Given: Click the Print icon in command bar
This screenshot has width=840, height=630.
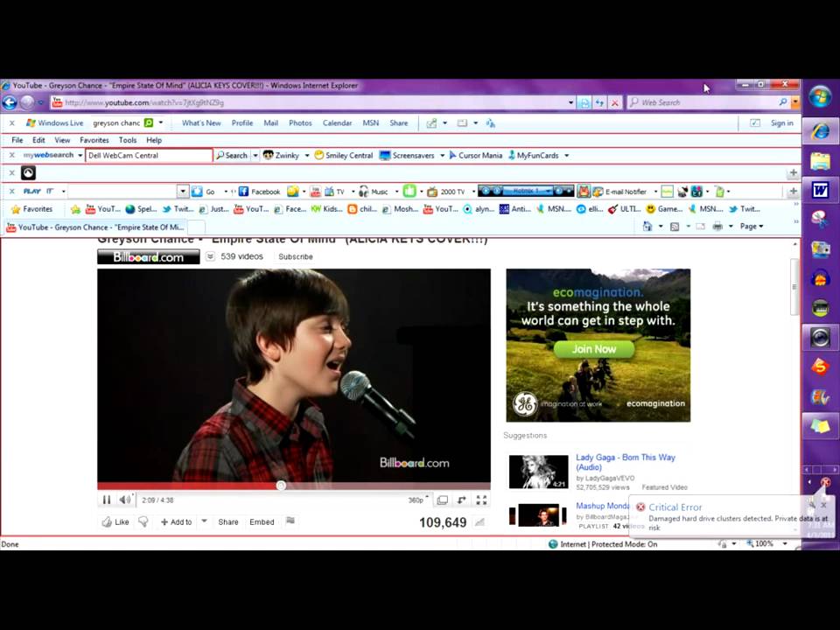Looking at the screenshot, I should (x=717, y=226).
